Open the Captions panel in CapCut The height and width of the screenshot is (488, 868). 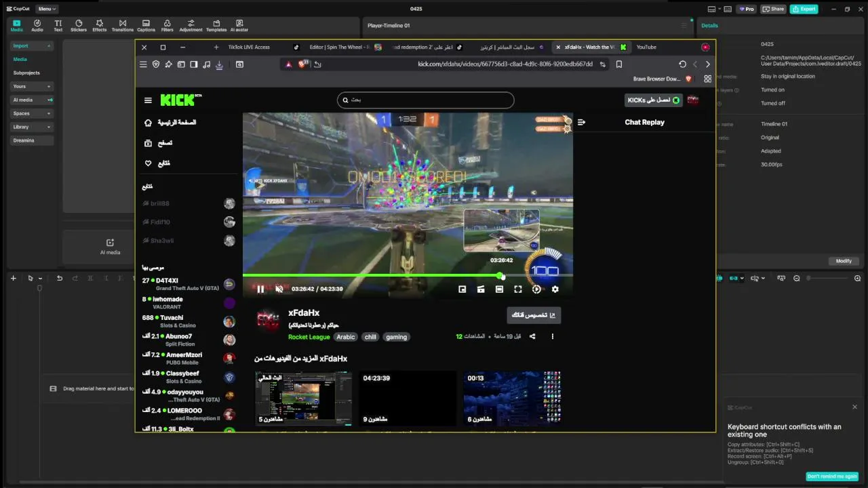146,26
